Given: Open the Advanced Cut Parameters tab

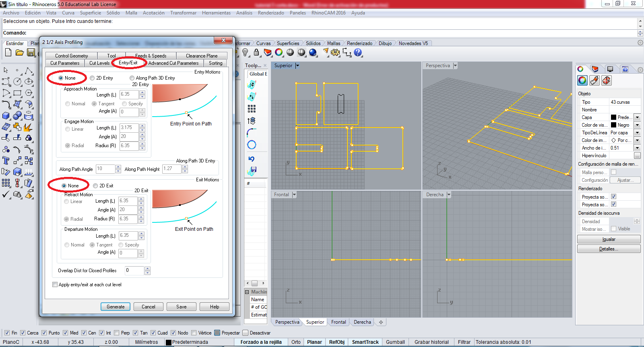Looking at the screenshot, I should coord(173,63).
